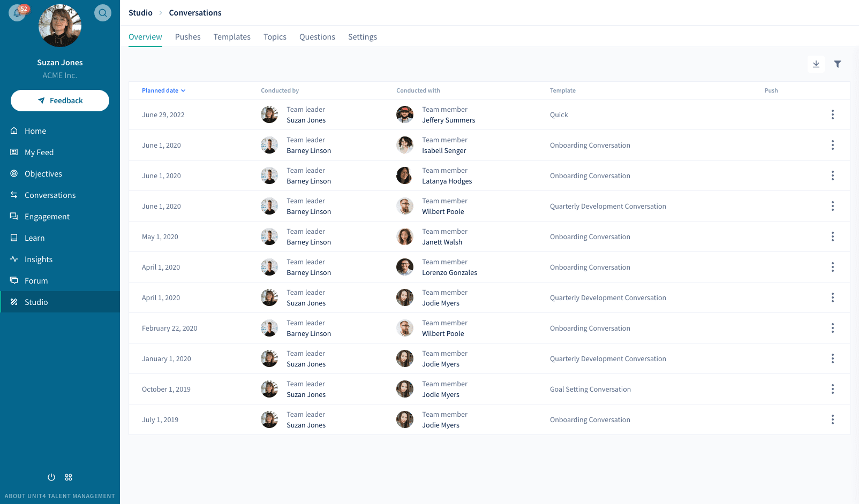Open the Forum section icon

pos(13,280)
